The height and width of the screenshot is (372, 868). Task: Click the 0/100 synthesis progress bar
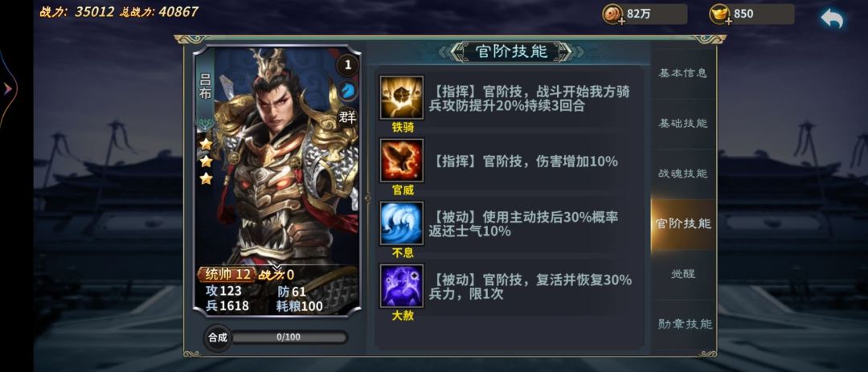[289, 337]
